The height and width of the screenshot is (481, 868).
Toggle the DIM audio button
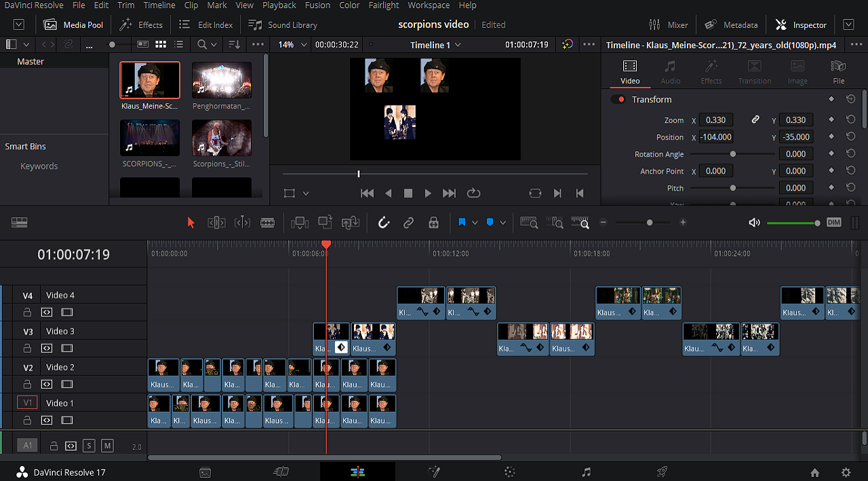point(834,223)
